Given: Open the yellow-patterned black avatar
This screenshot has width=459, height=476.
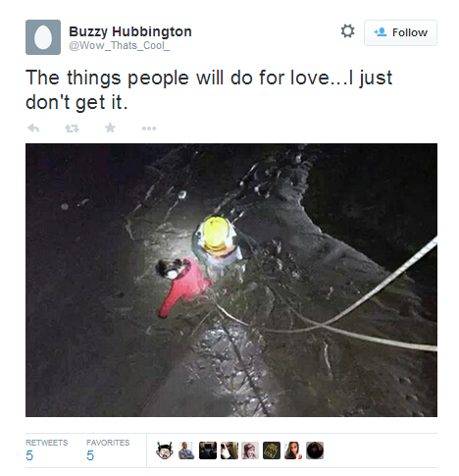Looking at the screenshot, I should [x=272, y=450].
